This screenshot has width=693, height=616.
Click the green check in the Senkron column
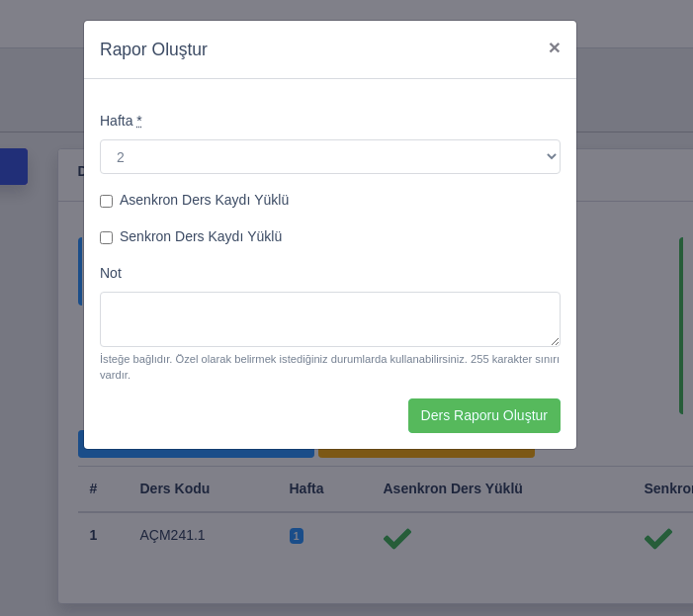coord(657,538)
